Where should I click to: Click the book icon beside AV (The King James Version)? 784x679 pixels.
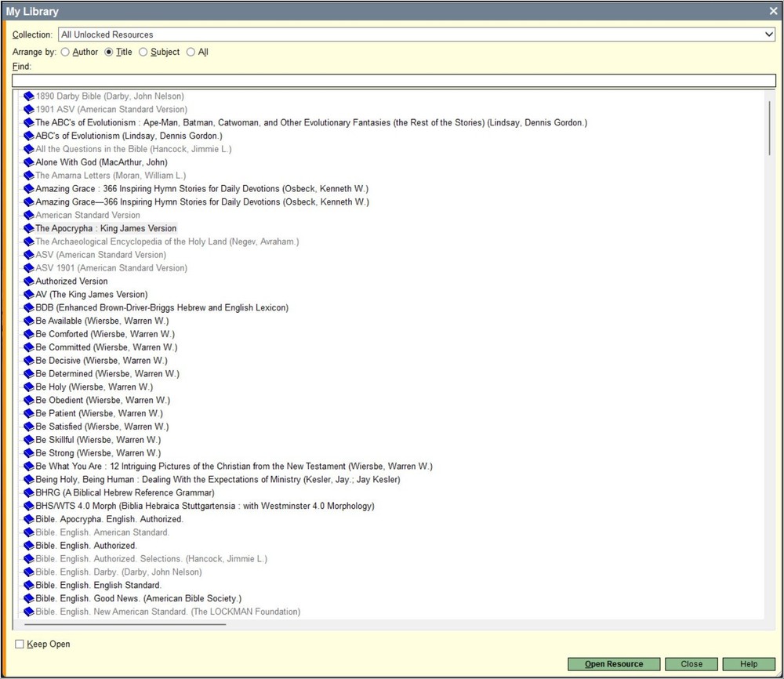pyautogui.click(x=29, y=295)
